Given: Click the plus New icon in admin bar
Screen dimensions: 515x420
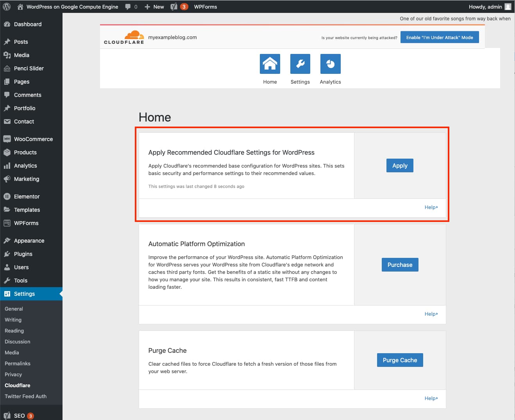Looking at the screenshot, I should coord(147,7).
